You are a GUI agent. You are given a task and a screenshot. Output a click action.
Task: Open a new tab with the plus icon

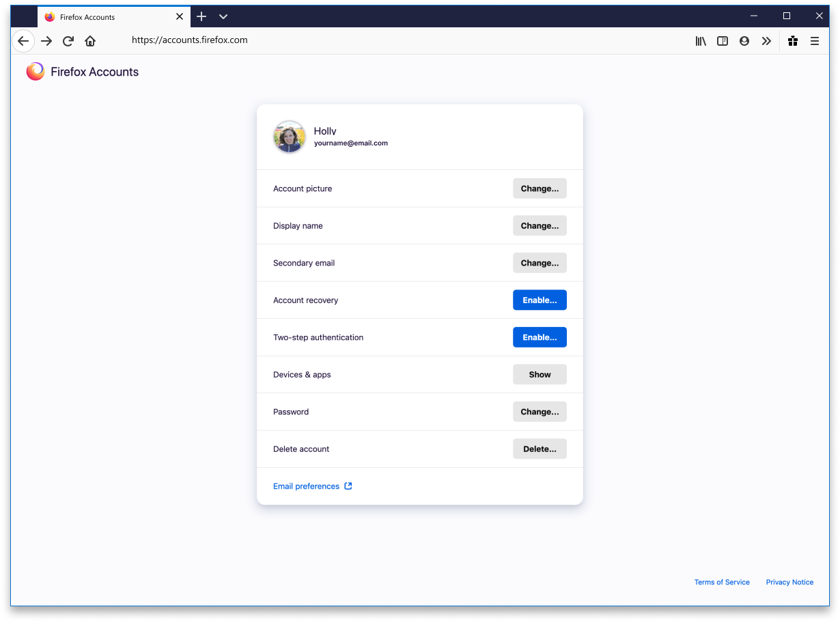point(201,16)
